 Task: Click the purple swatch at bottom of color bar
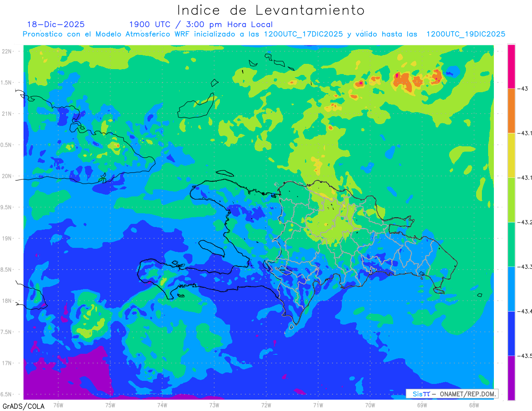(511, 378)
